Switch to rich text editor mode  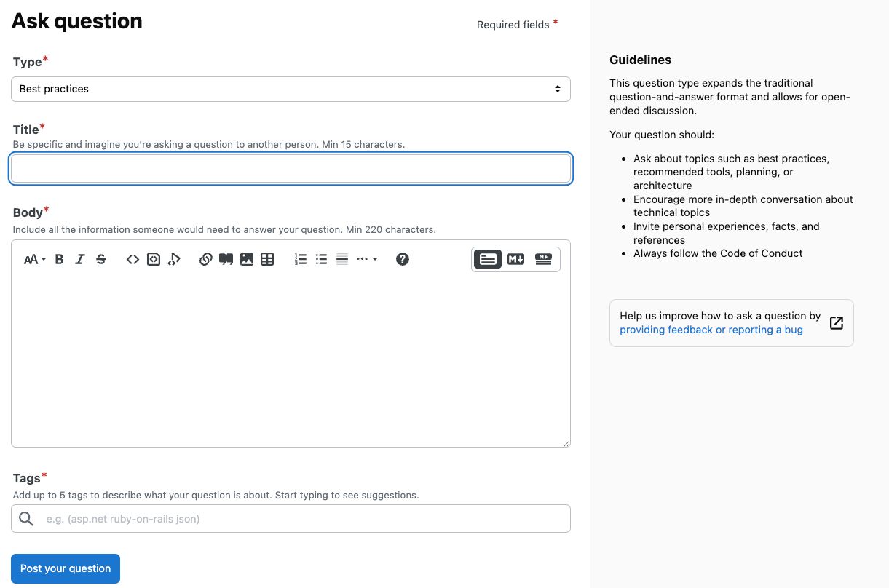click(488, 259)
